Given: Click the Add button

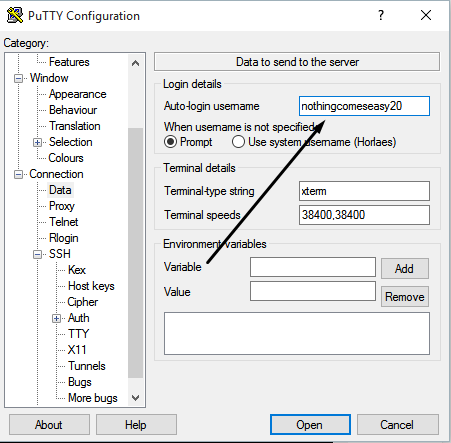Looking at the screenshot, I should pos(405,269).
